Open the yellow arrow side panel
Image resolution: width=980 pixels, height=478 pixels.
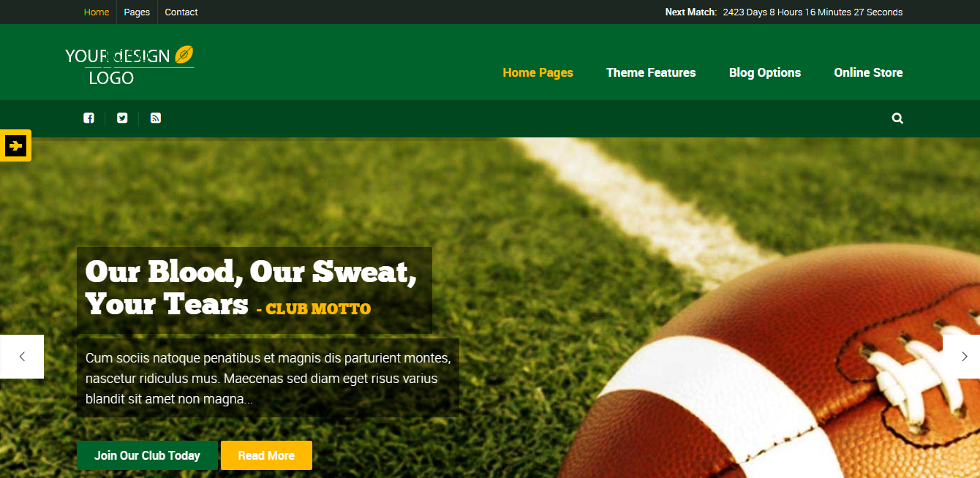click(x=15, y=145)
